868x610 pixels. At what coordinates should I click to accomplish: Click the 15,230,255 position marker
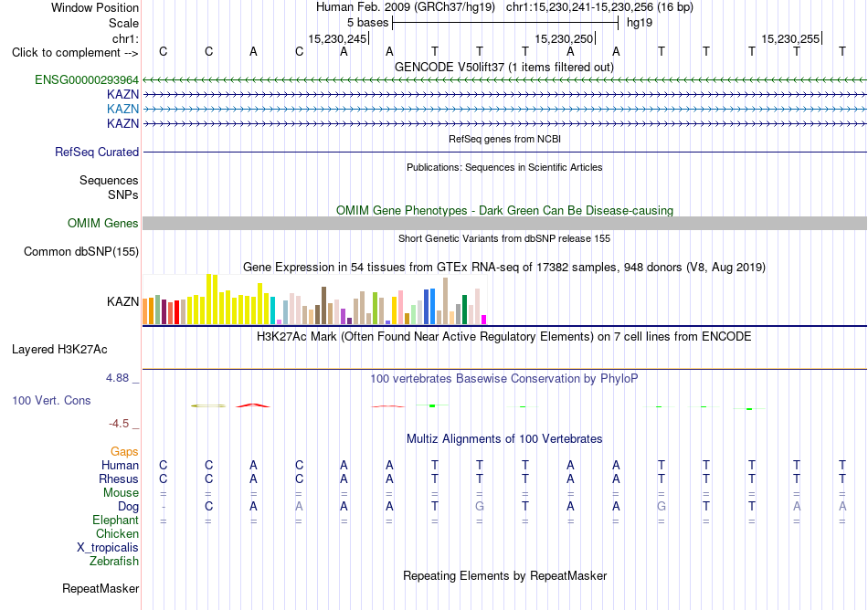791,39
